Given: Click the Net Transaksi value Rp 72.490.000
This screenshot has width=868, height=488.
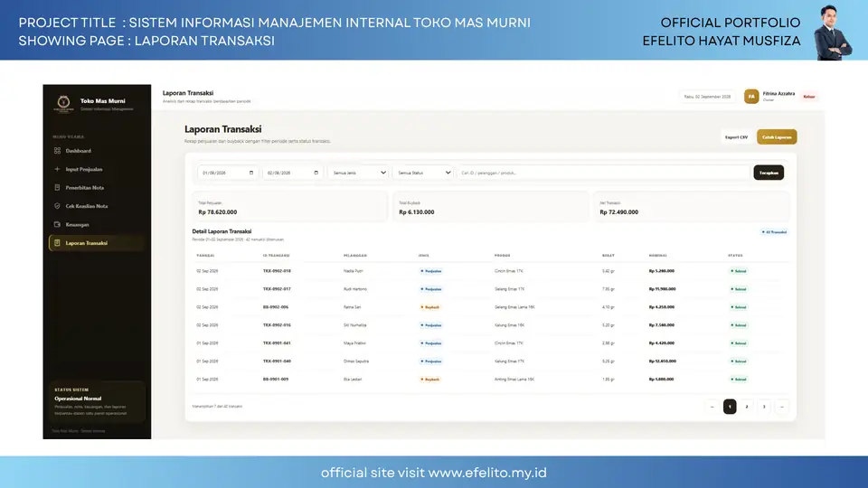Looking at the screenshot, I should click(x=618, y=211).
